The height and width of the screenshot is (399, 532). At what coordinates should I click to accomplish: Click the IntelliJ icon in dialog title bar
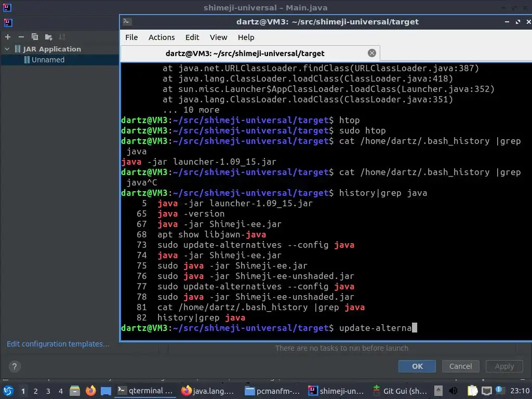8,23
